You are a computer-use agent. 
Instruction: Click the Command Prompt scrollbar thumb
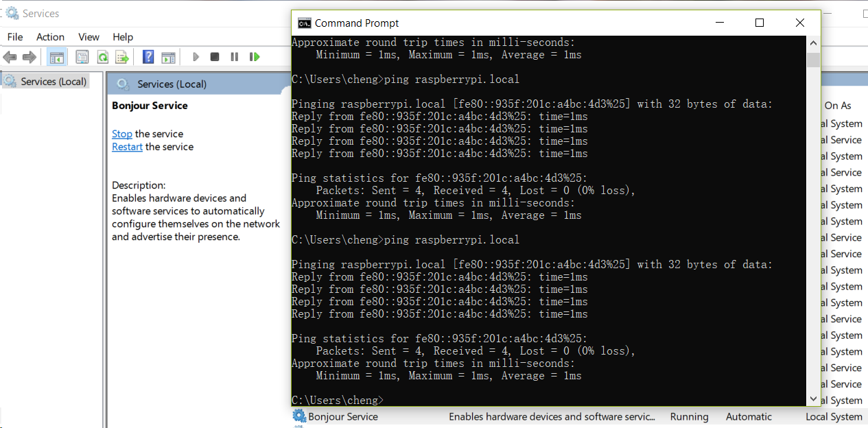coord(813,60)
